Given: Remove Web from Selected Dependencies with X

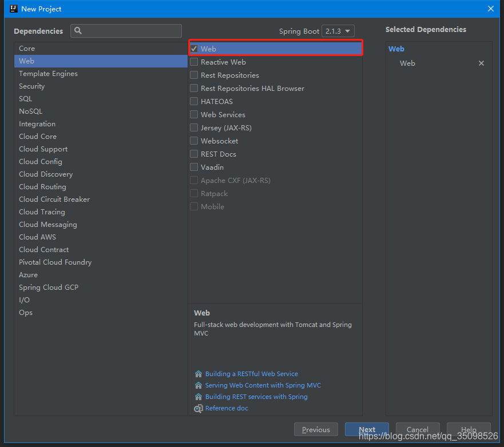Looking at the screenshot, I should click(x=481, y=63).
